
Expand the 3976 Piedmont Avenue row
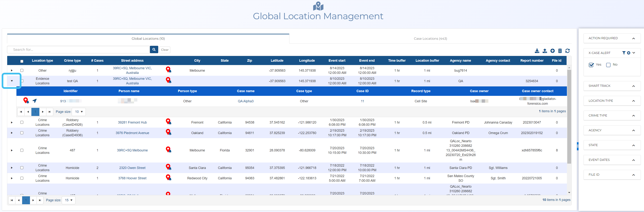12,133
